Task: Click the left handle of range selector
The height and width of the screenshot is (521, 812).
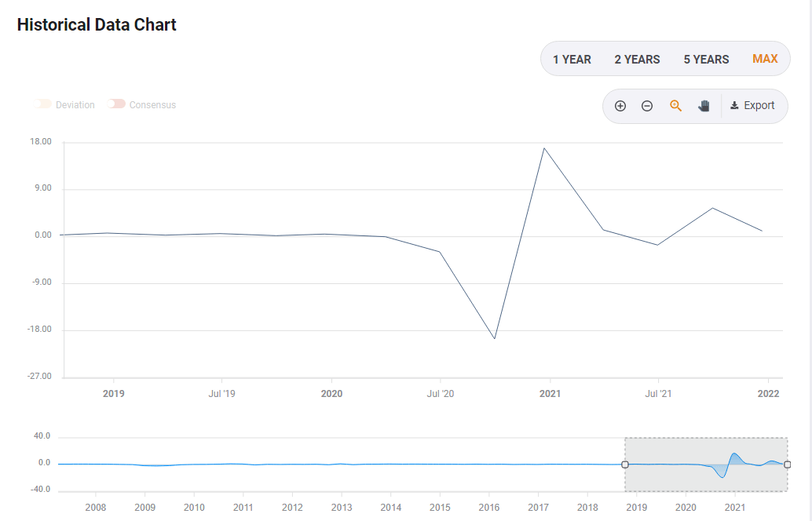Action: point(625,465)
